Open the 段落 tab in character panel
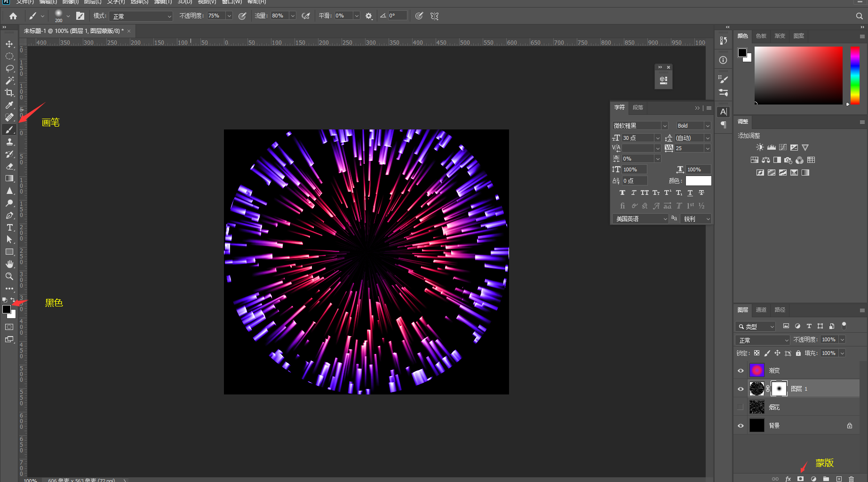Image resolution: width=868 pixels, height=482 pixels. click(637, 107)
